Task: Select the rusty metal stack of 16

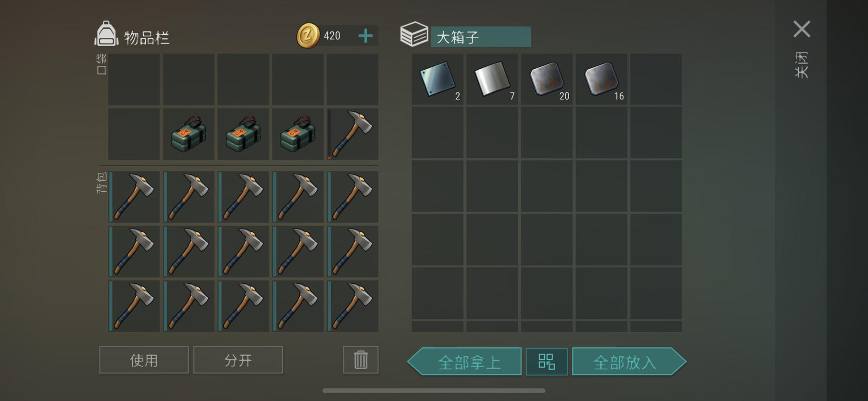Action: click(602, 79)
